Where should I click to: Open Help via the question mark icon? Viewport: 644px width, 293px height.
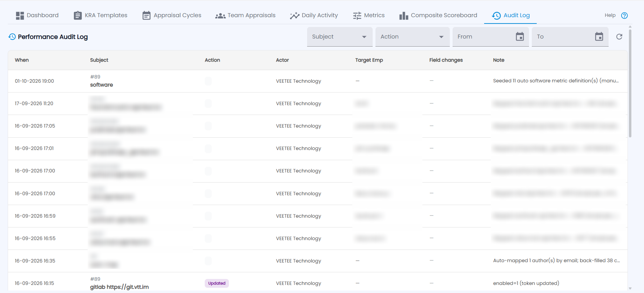[624, 15]
